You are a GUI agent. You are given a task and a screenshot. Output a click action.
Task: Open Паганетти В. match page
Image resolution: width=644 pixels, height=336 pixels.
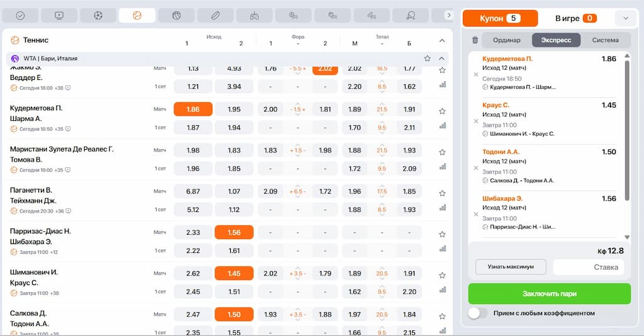point(31,190)
